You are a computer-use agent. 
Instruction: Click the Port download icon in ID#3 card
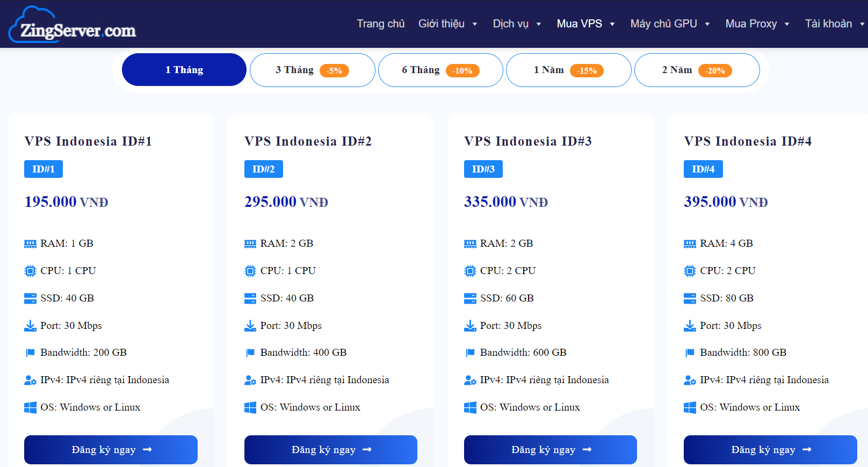pos(470,326)
